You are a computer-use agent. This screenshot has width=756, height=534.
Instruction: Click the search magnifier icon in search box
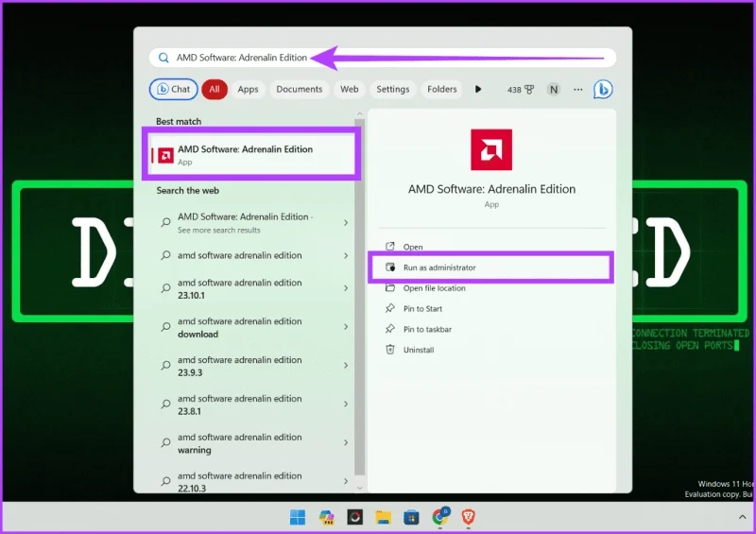[163, 58]
